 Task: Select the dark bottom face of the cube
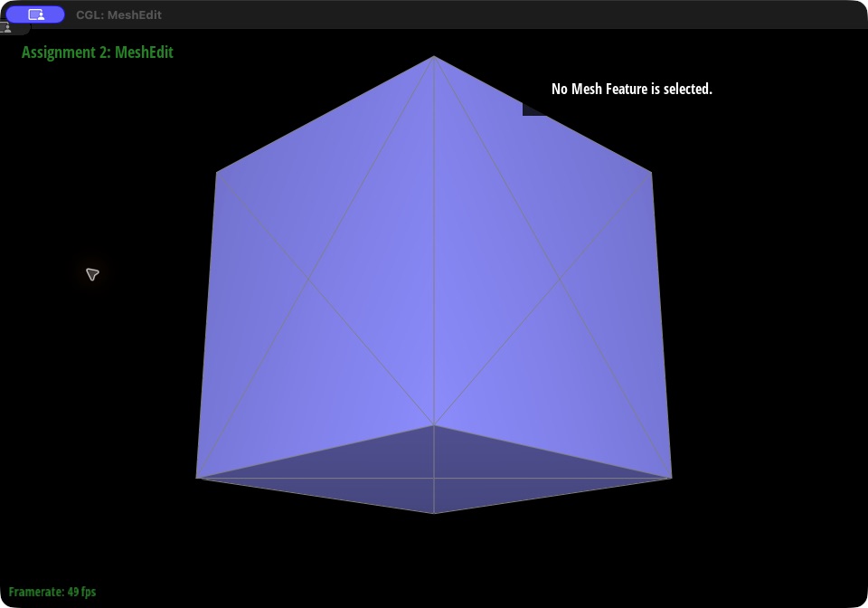pos(434,470)
